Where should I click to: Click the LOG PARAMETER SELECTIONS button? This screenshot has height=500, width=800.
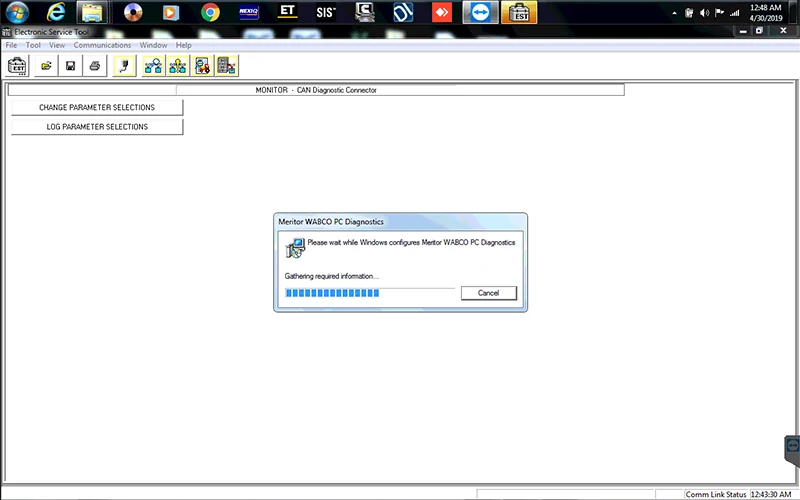(x=97, y=127)
